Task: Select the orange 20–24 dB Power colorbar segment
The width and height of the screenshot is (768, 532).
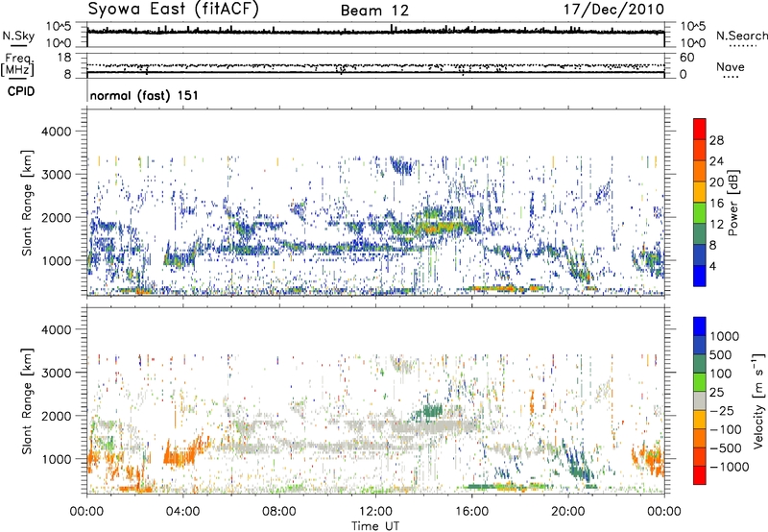Action: 700,171
